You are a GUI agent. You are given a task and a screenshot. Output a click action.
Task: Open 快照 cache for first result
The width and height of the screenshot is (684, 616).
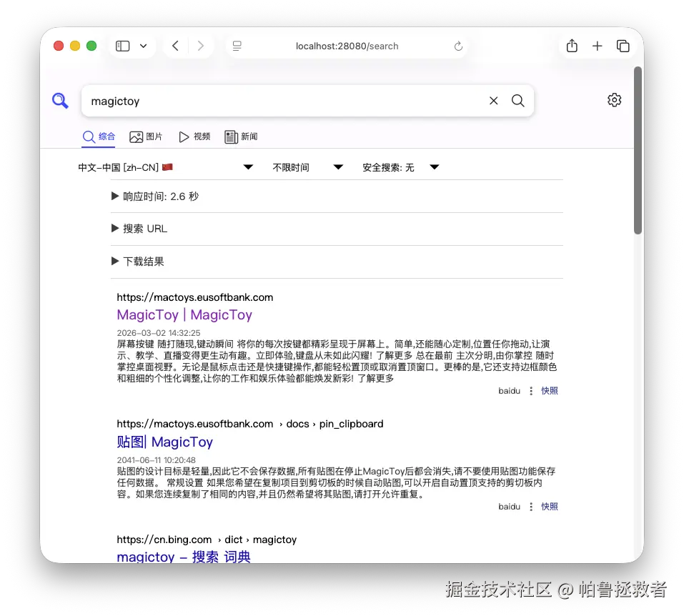550,391
